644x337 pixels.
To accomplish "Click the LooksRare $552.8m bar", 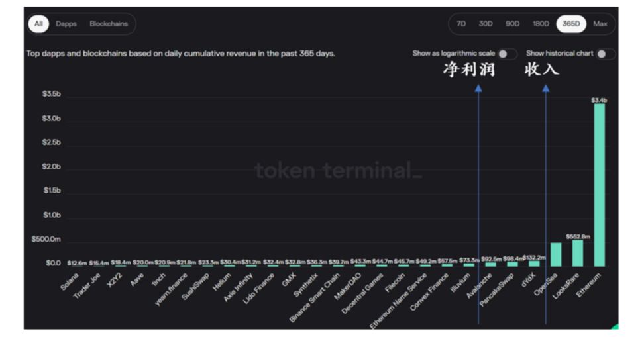I will (578, 254).
